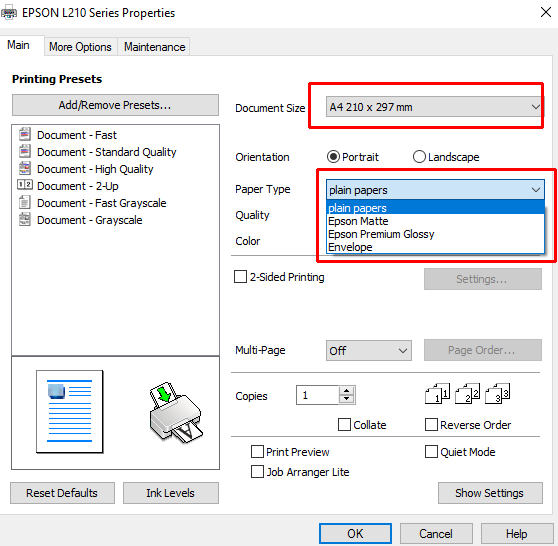Viewport: 558px width, 546px height.
Task: Click the Document - Fast Grayscale preset icon
Action: (25, 202)
